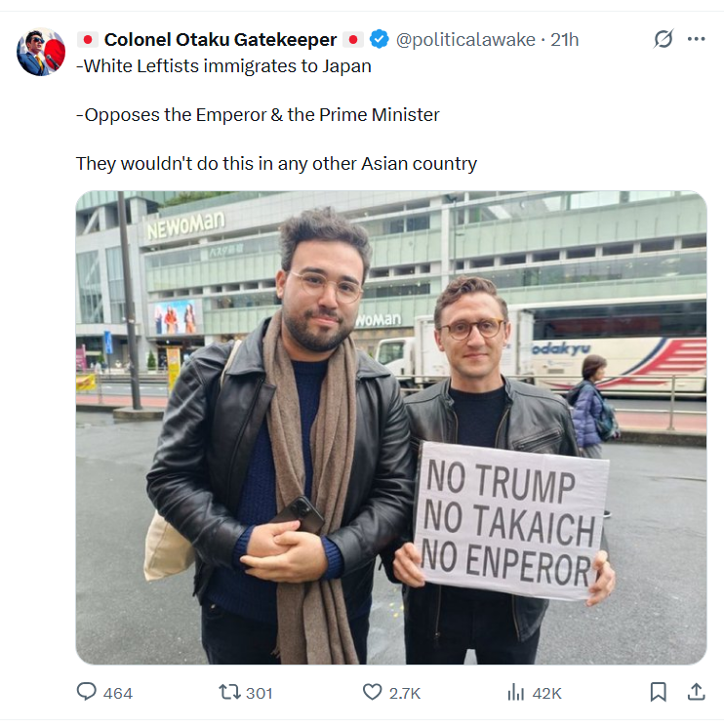Open the Colonel Otaku Gatekeeper display name
This screenshot has width=724, height=728.
coord(220,40)
